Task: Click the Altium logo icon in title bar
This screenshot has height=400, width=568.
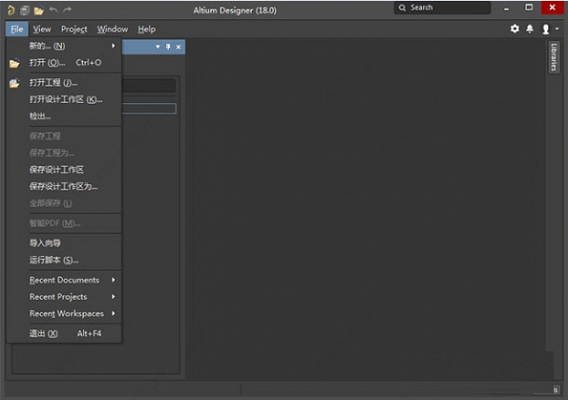Action: tap(11, 10)
